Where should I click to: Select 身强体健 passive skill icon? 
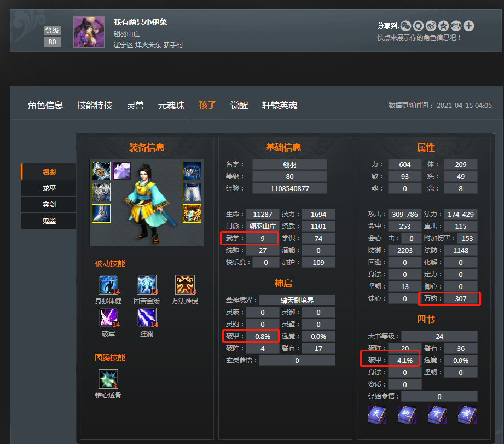tap(108, 285)
